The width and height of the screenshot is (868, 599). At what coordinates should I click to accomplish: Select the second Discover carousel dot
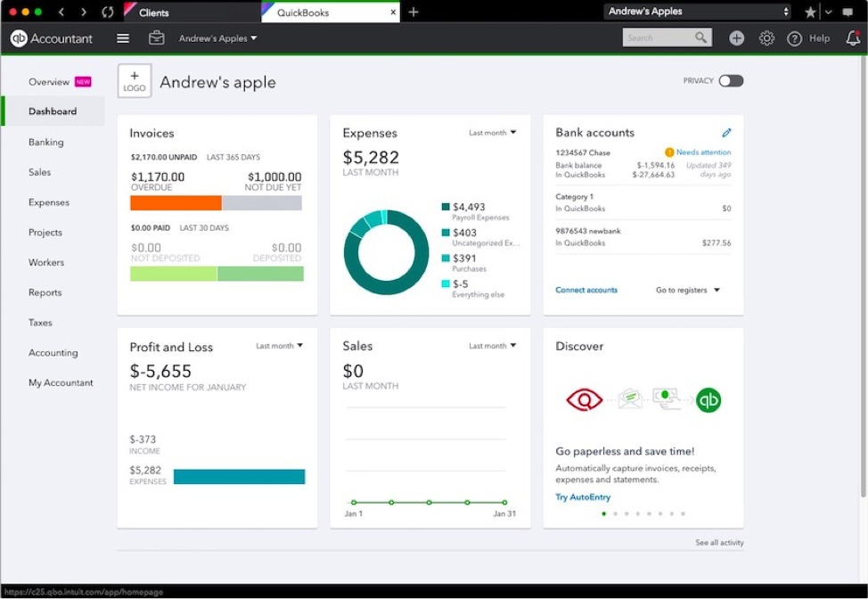(x=615, y=513)
